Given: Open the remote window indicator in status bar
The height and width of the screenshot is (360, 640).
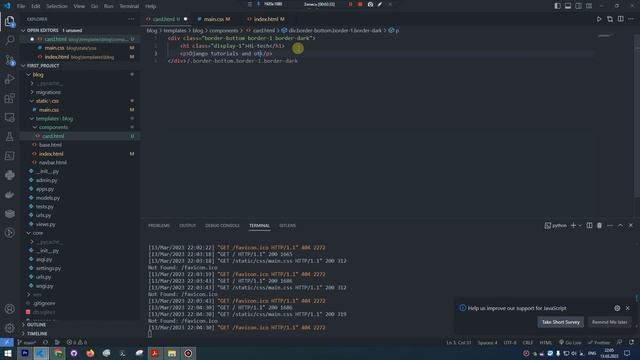Looking at the screenshot, I should [7, 342].
